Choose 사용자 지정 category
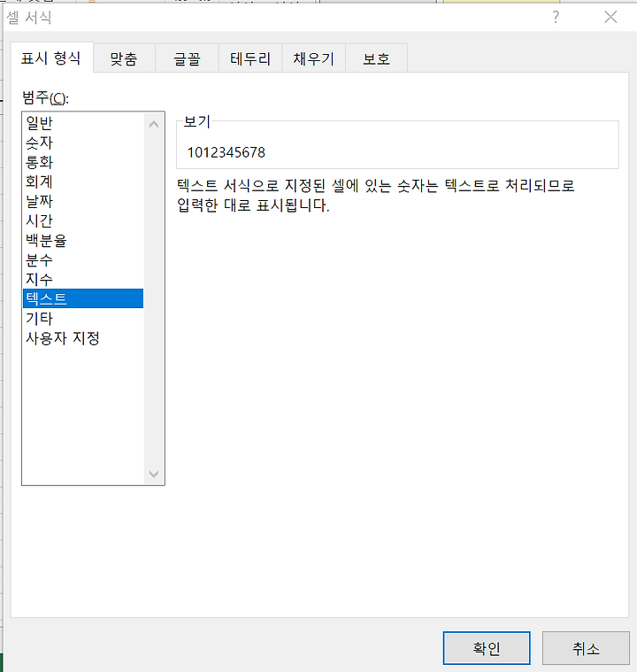 coord(83,338)
